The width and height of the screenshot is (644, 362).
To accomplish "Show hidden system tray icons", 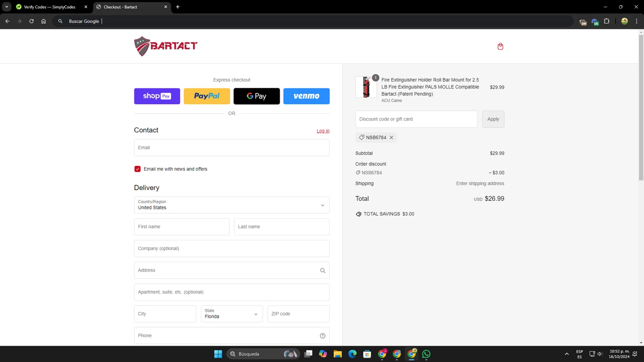I will coord(567,354).
